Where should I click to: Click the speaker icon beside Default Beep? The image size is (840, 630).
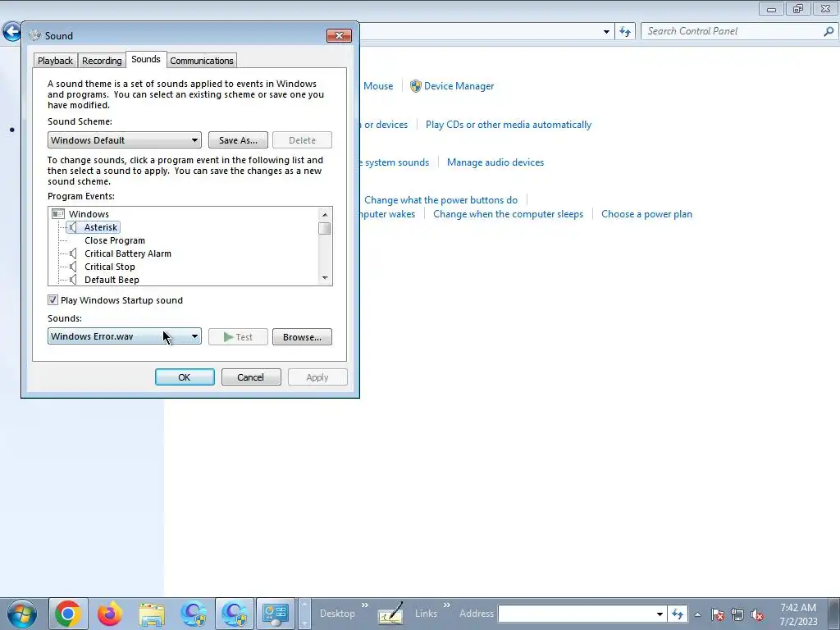[73, 280]
